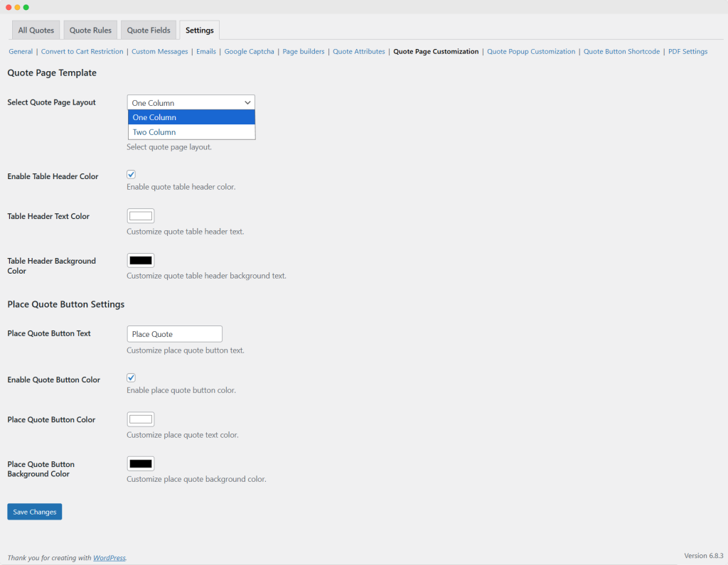Open the Google Captcha settings link
Image resolution: width=728 pixels, height=565 pixels.
249,52
